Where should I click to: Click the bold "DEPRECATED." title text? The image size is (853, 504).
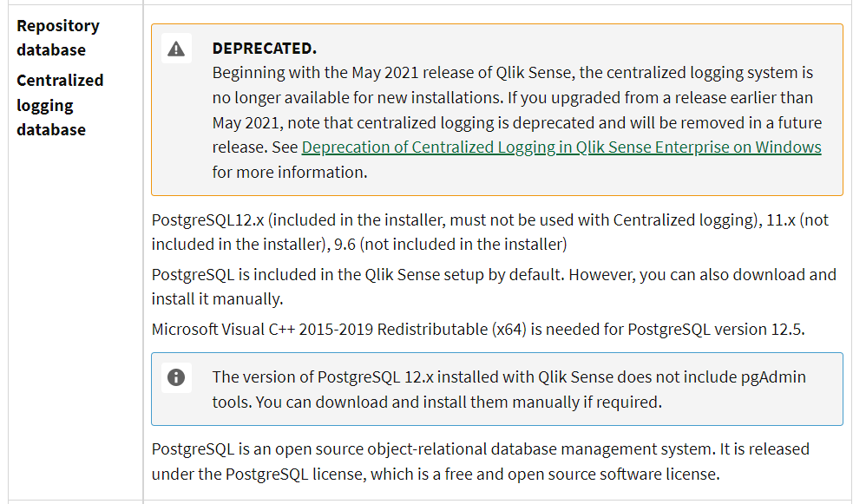pos(264,49)
